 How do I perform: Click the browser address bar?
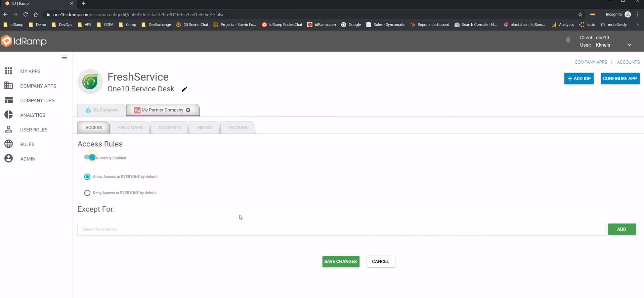(309, 14)
